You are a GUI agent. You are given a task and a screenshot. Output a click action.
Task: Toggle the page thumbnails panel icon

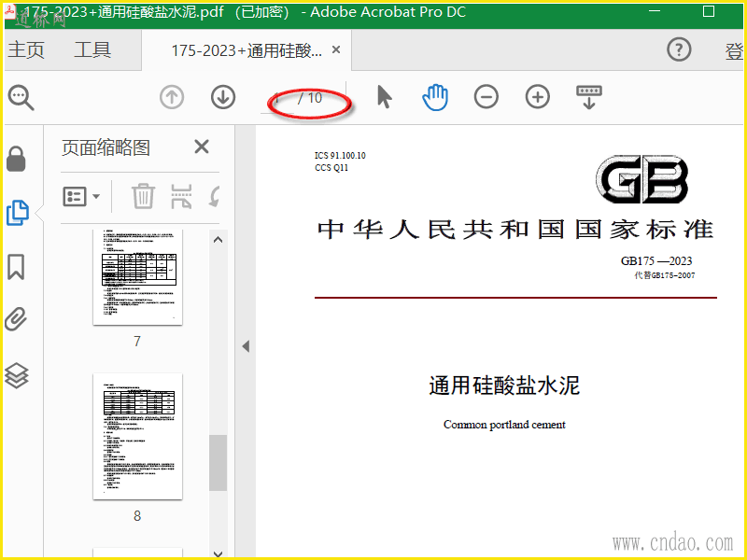[18, 213]
